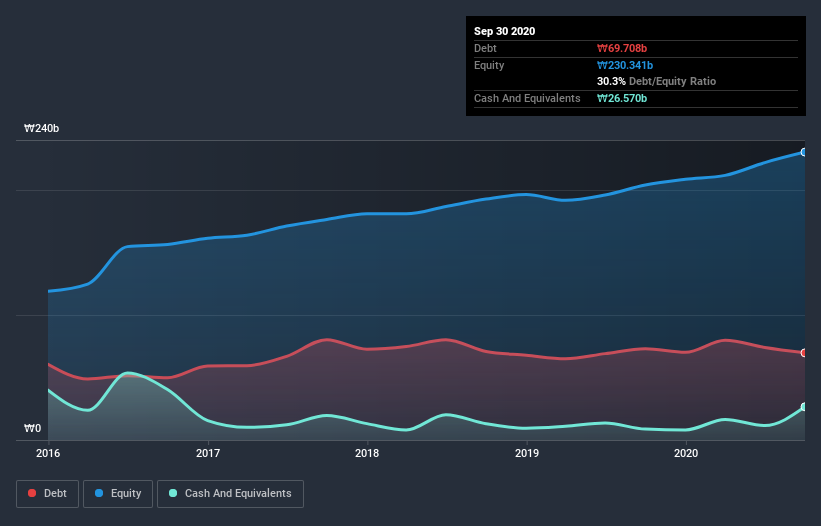Click the ₩0 y-axis label
The width and height of the screenshot is (821, 526).
tap(32, 428)
